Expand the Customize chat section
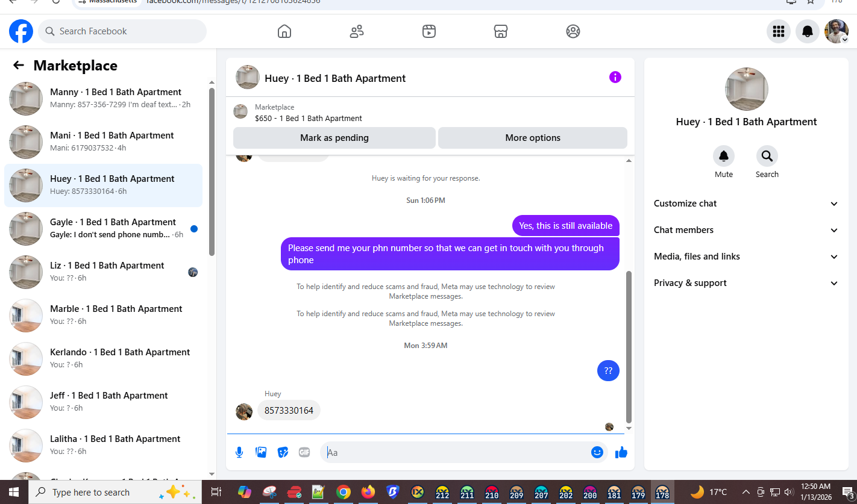The height and width of the screenshot is (504, 857). (746, 204)
